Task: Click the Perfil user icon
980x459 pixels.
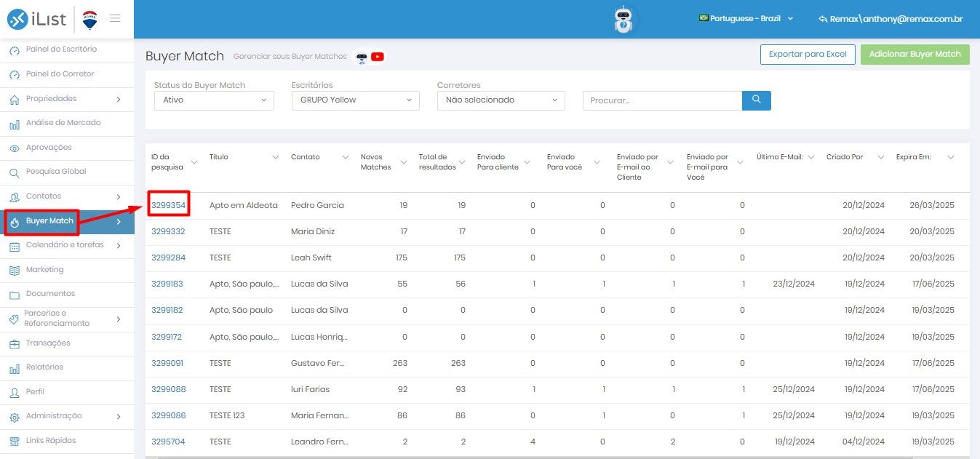Action: click(15, 393)
